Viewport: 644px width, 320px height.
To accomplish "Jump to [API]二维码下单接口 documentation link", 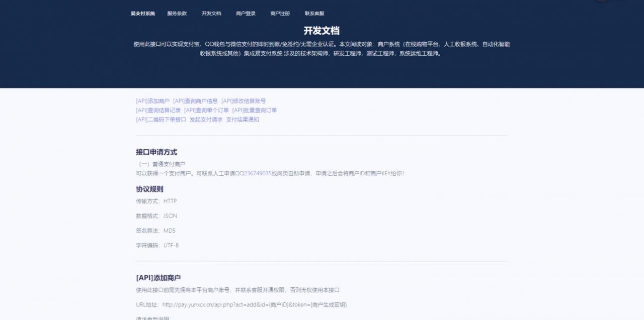I will click(161, 120).
